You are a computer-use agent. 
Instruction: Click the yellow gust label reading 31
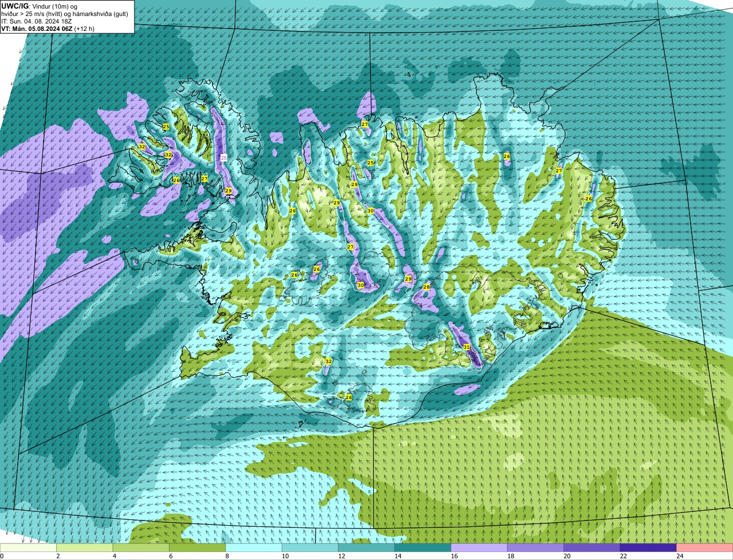(x=467, y=347)
